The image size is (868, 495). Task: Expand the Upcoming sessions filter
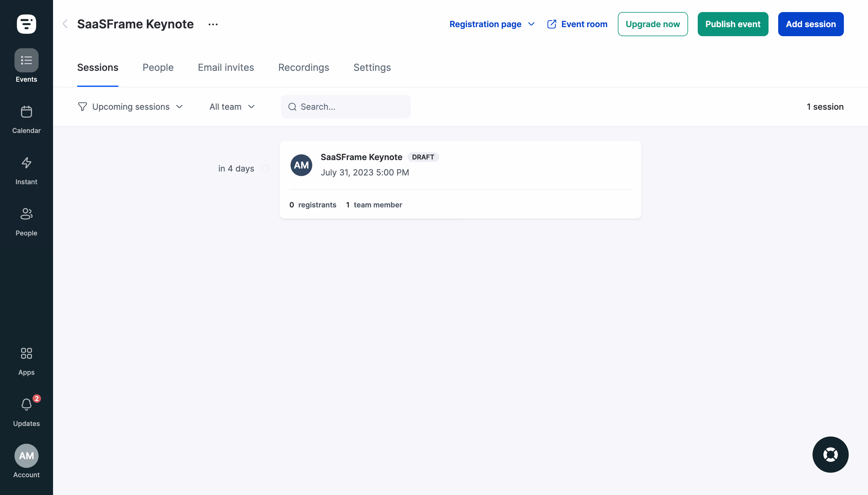click(x=131, y=107)
